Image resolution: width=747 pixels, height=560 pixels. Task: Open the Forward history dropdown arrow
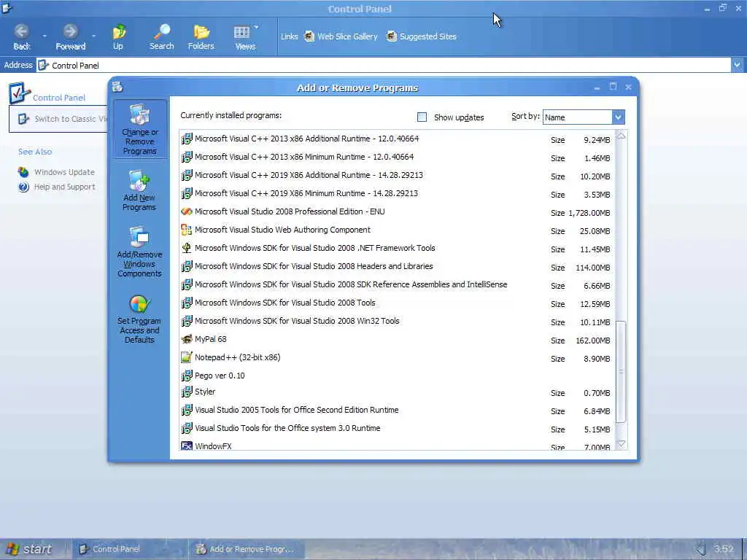(93, 36)
